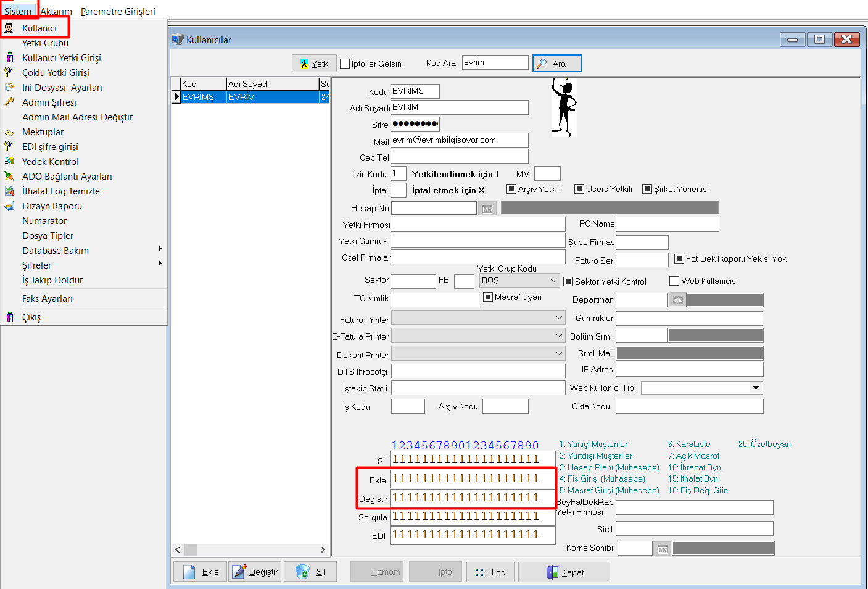Click the Hesap No lookup icon

(487, 209)
